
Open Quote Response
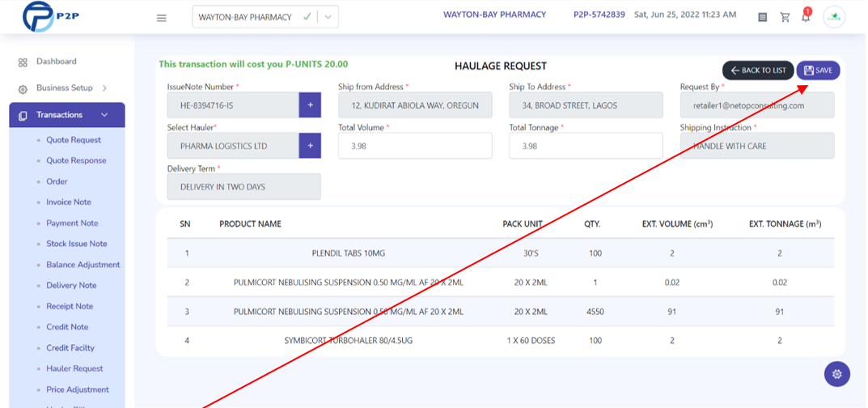pyautogui.click(x=76, y=160)
